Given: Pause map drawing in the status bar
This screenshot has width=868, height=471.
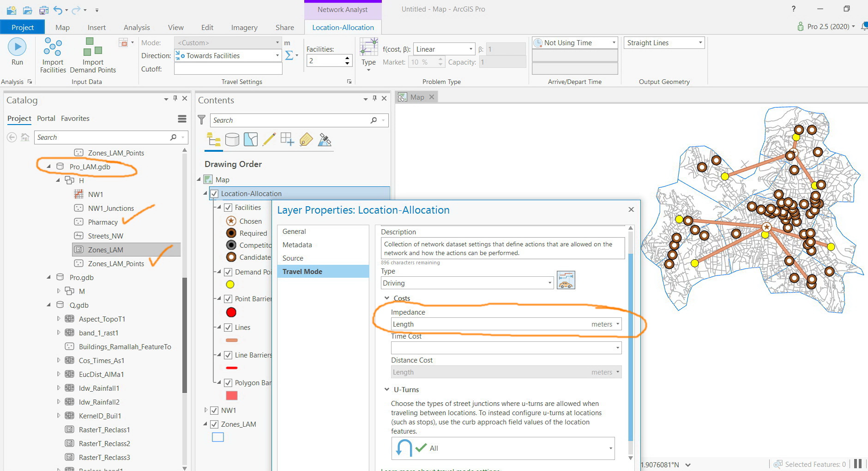Looking at the screenshot, I should 858,464.
